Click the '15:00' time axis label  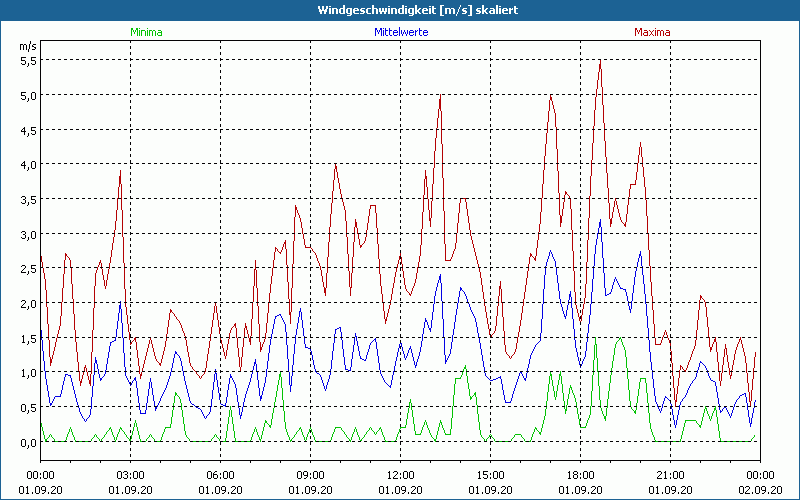tap(490, 476)
